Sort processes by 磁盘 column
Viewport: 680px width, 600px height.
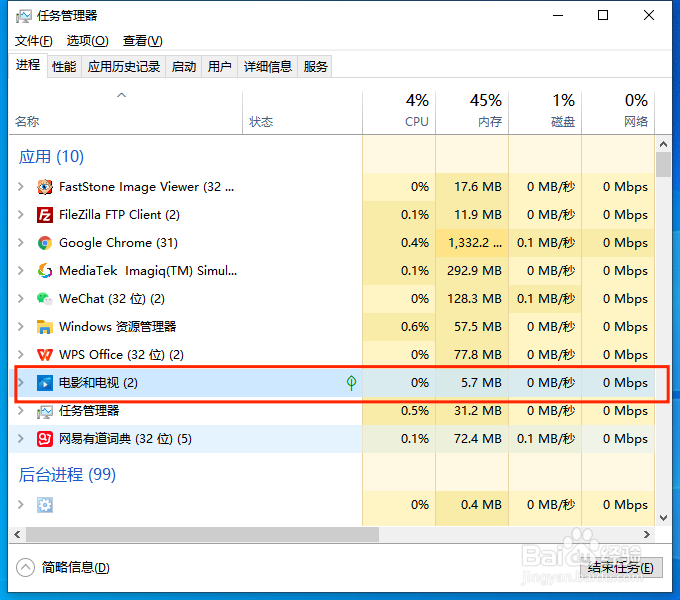point(545,113)
